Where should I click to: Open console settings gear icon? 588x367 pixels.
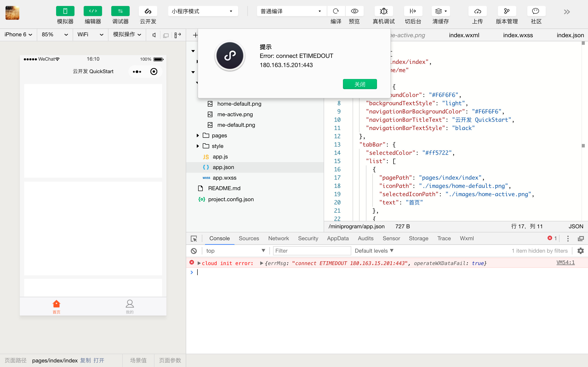(580, 251)
